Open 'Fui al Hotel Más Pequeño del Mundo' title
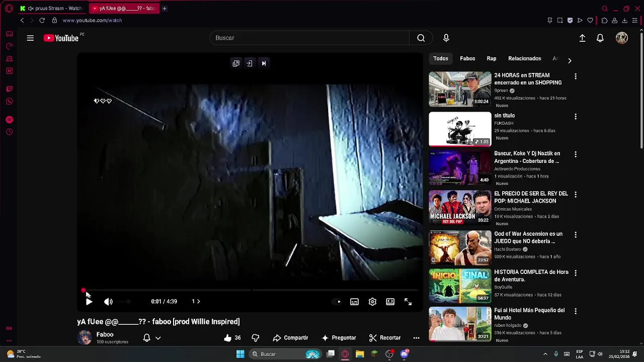 pyautogui.click(x=529, y=314)
